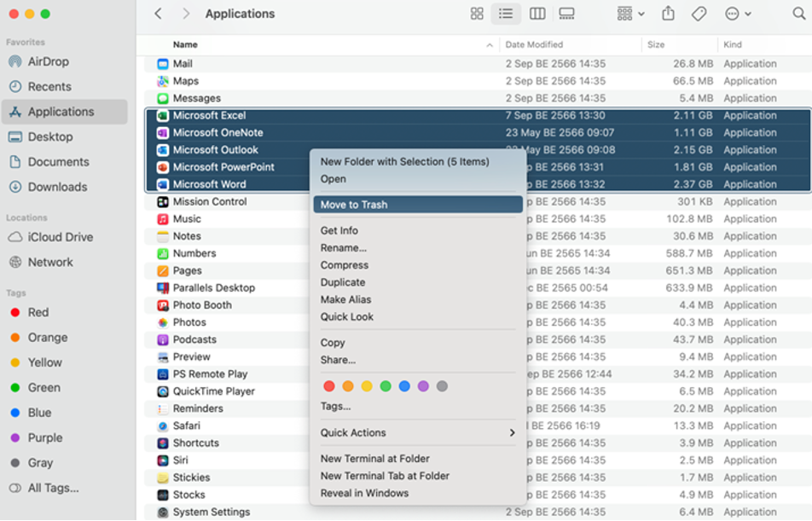Choose Open in the context menu
Image resolution: width=812 pixels, height=521 pixels.
tap(418, 179)
